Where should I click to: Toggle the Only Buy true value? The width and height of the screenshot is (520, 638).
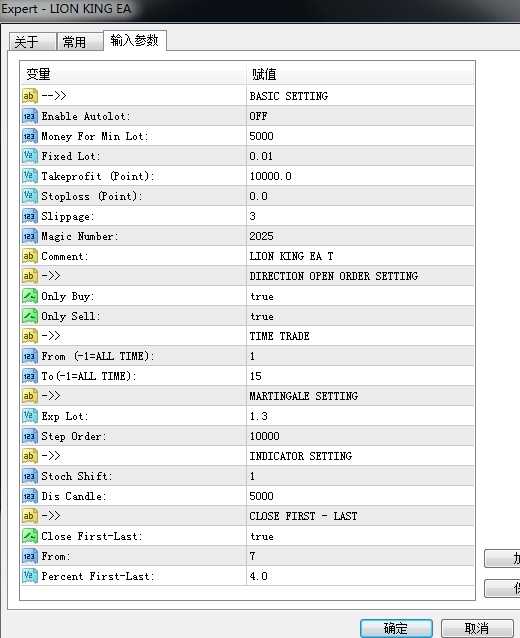click(x=360, y=296)
